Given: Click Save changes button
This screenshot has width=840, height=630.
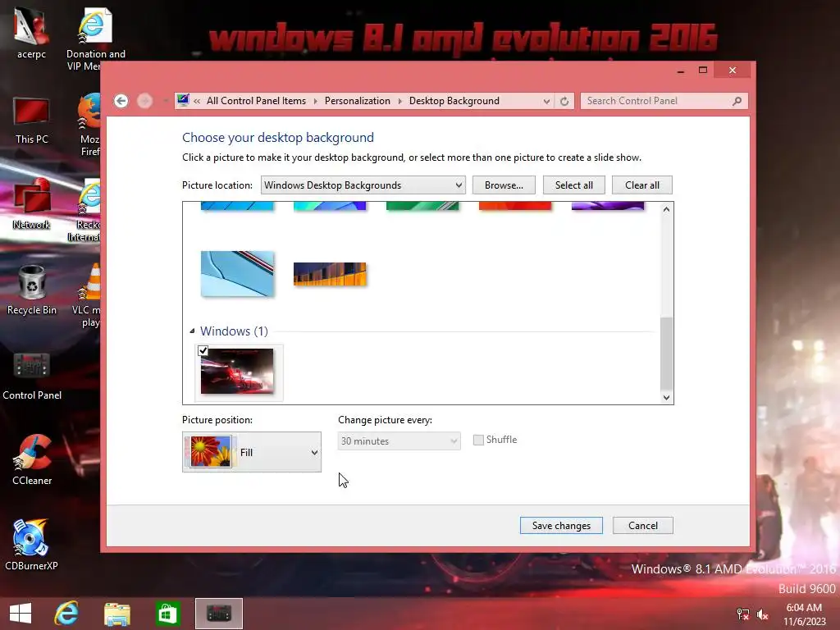Looking at the screenshot, I should pos(561,526).
